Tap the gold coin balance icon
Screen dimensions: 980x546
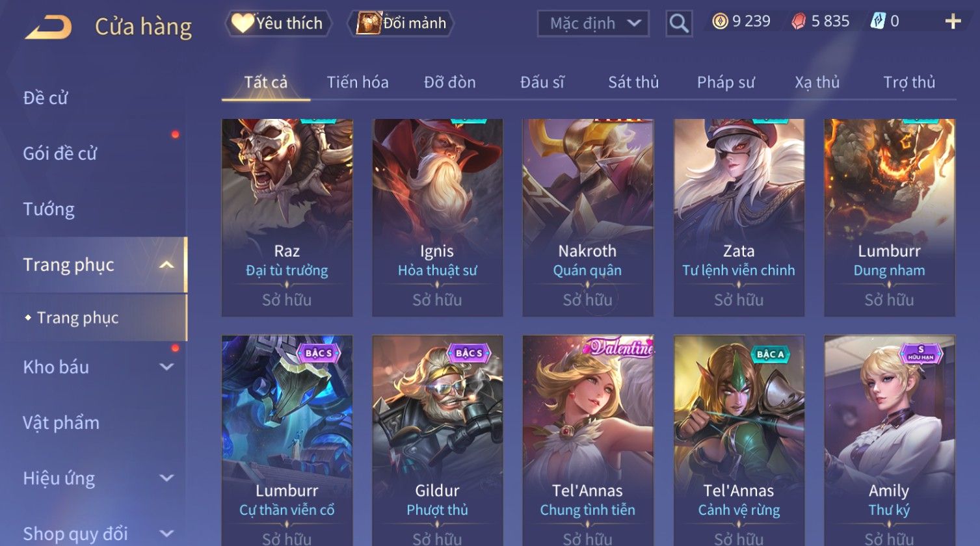720,21
